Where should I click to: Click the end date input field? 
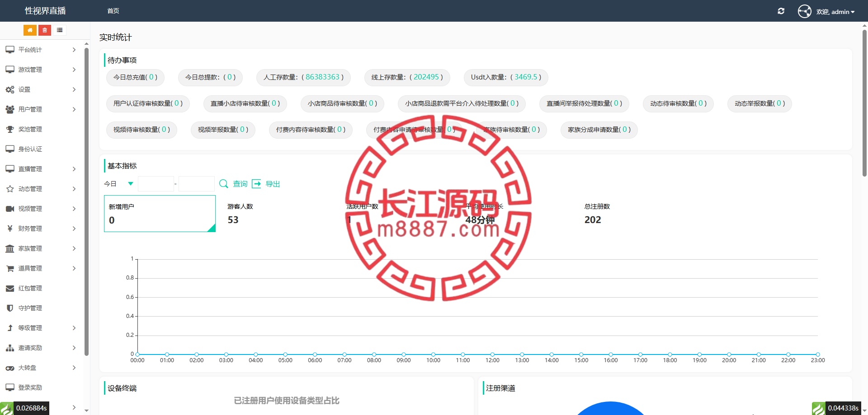point(197,184)
